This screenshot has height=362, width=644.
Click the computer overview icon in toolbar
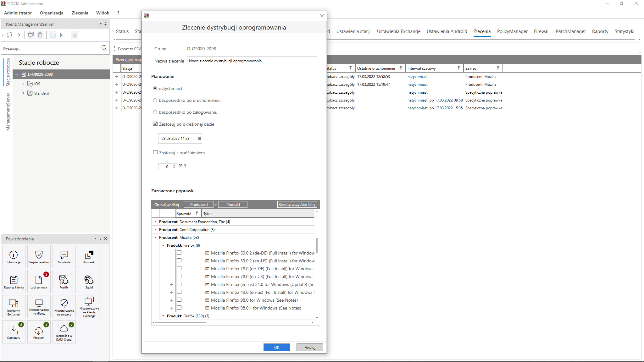(x=53, y=35)
